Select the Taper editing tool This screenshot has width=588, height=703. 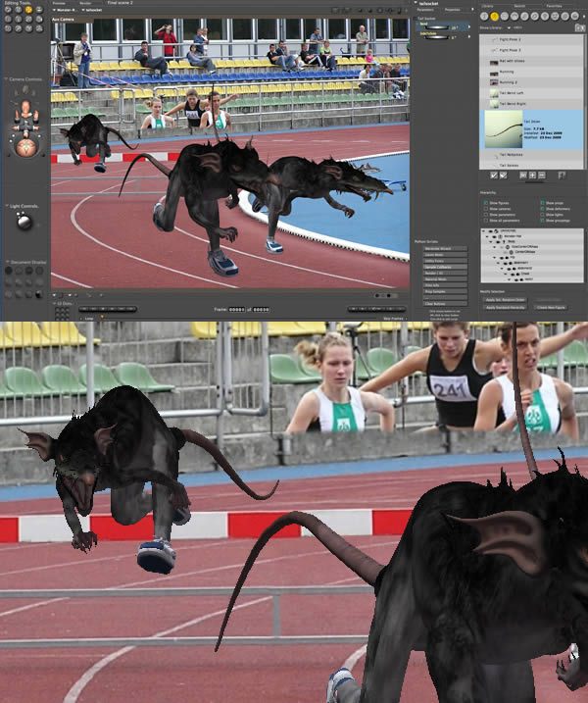click(x=18, y=20)
